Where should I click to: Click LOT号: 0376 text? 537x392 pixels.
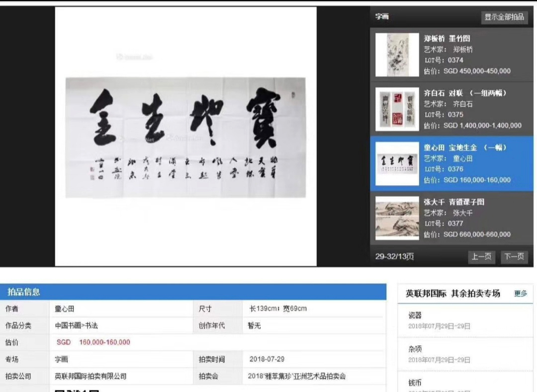(x=444, y=169)
